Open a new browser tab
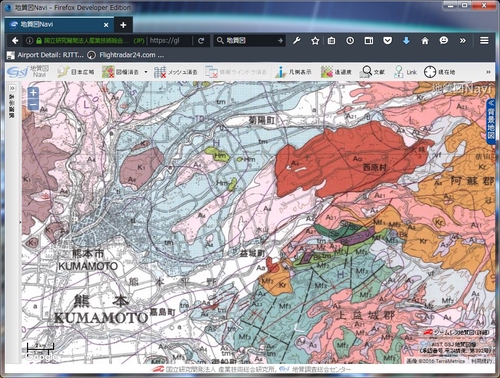The height and width of the screenshot is (378, 500). (123, 25)
